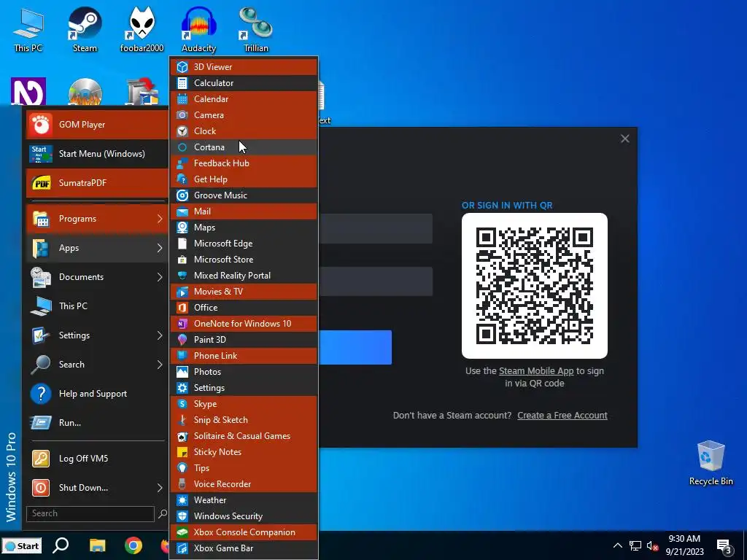The width and height of the screenshot is (747, 560).
Task: Open the Office app
Action: click(244, 307)
